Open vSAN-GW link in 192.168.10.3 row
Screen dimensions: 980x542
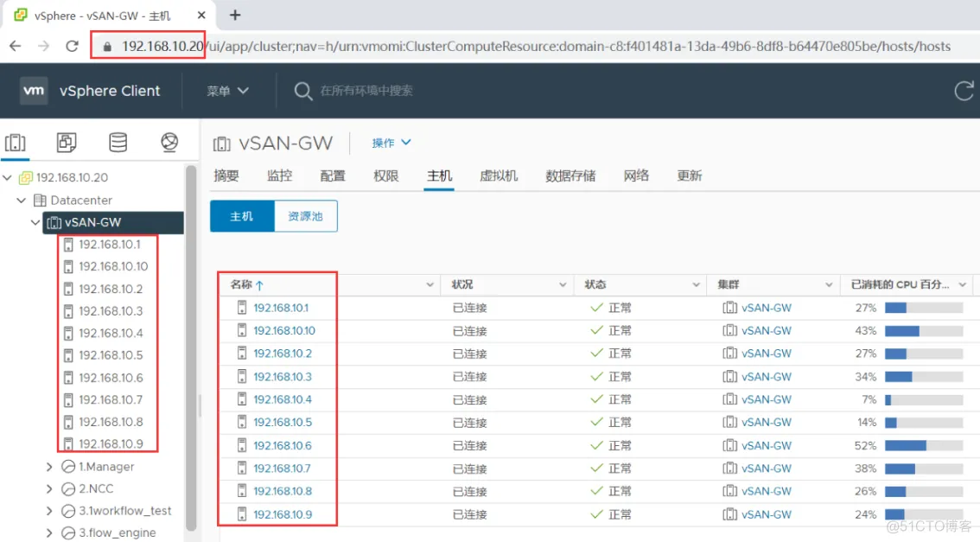(767, 376)
